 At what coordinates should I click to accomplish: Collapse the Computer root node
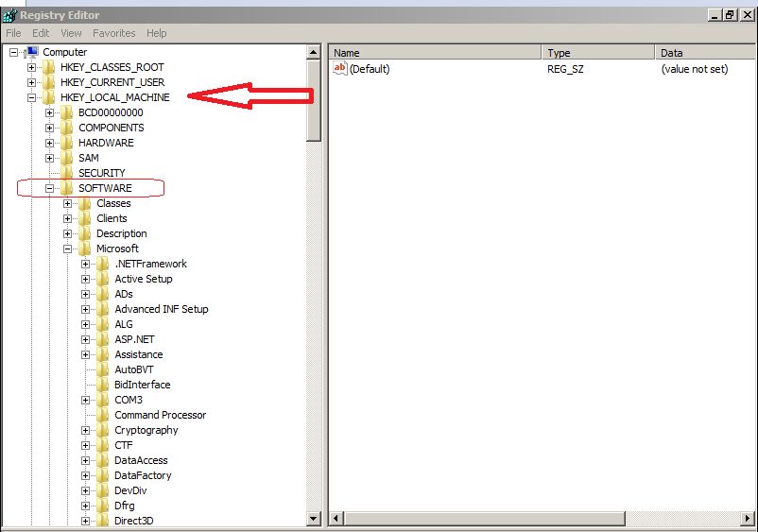(13, 52)
